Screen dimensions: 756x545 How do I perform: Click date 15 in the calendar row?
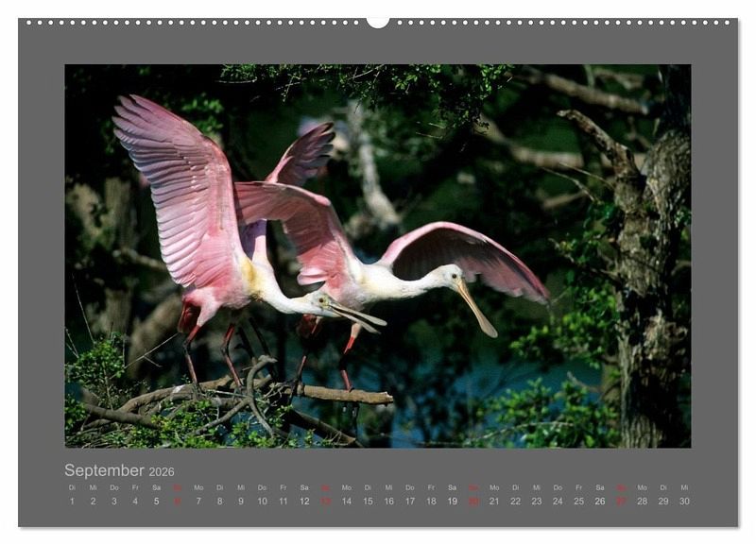(368, 501)
